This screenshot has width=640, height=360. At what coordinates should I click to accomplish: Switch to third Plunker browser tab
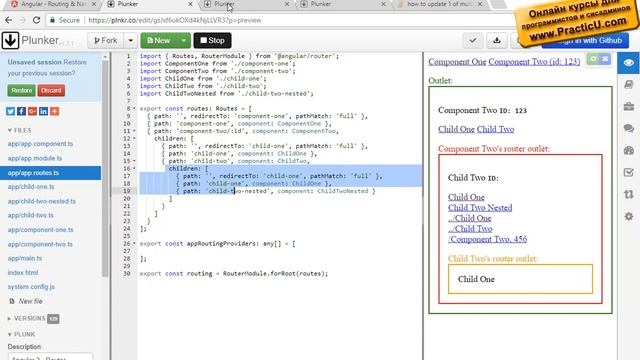point(342,4)
